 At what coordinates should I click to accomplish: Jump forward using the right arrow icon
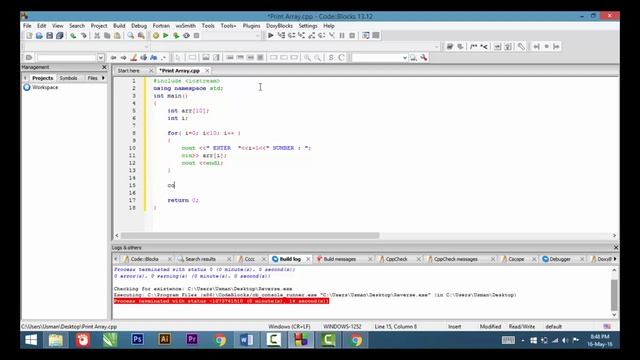click(x=123, y=58)
